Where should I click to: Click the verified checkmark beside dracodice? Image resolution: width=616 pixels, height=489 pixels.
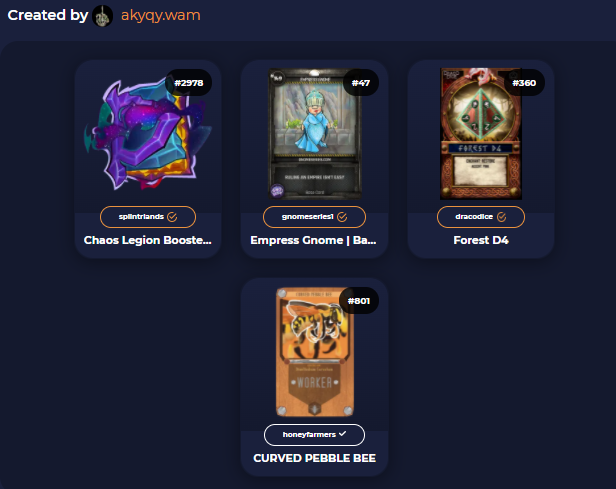501,217
